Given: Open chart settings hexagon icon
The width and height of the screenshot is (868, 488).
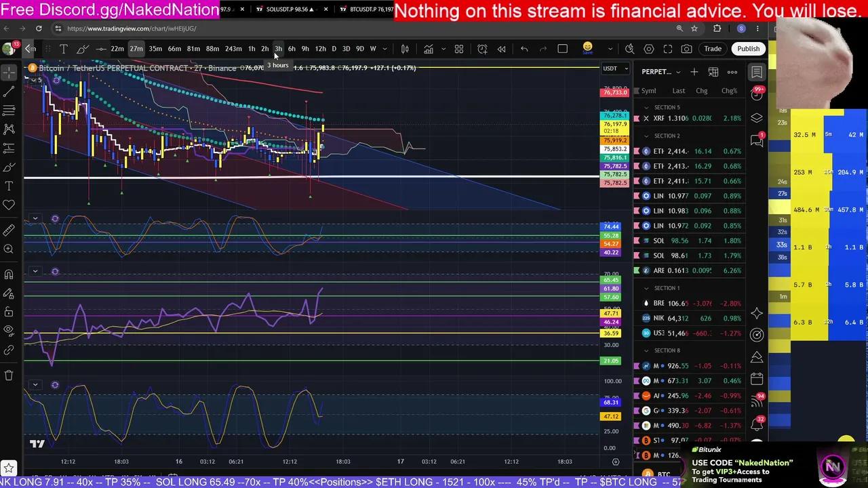Looking at the screenshot, I should [649, 49].
